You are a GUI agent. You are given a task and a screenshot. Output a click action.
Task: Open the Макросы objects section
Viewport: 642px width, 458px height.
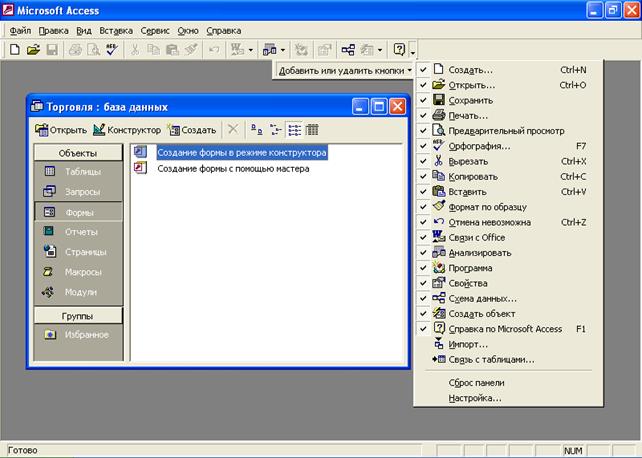coord(81,272)
